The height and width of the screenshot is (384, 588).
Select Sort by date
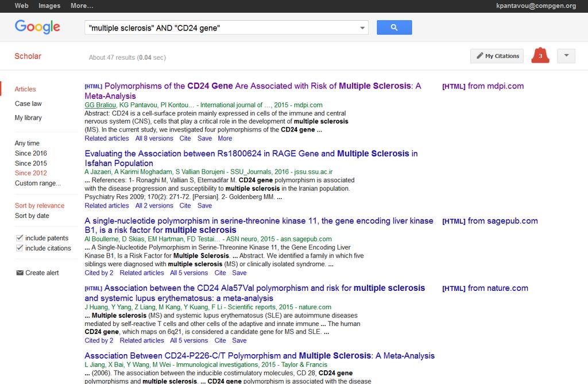click(32, 216)
